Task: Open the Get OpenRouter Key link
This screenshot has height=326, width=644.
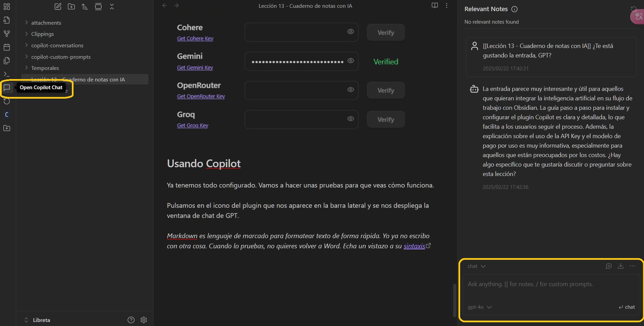Action: point(201,96)
